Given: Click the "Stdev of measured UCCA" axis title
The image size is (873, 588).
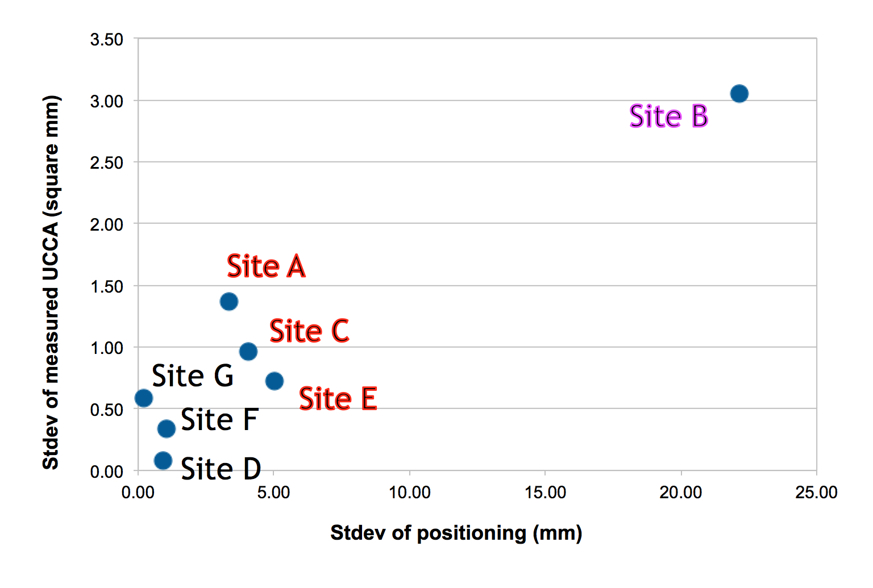Looking at the screenshot, I should point(51,282).
